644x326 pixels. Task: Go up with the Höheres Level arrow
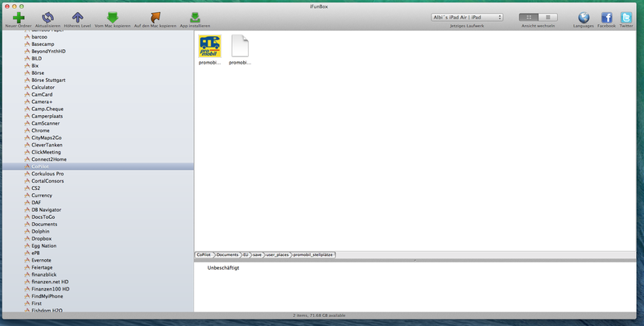pyautogui.click(x=77, y=17)
